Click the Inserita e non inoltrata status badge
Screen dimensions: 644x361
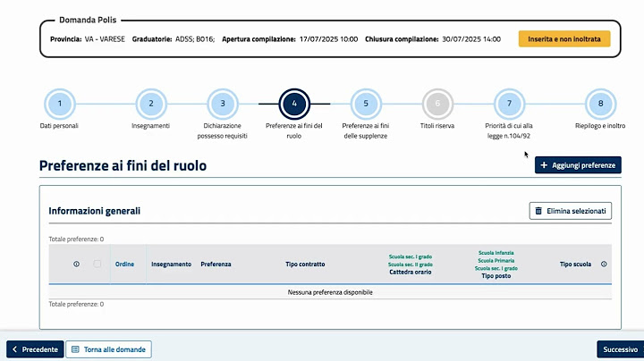tap(564, 39)
